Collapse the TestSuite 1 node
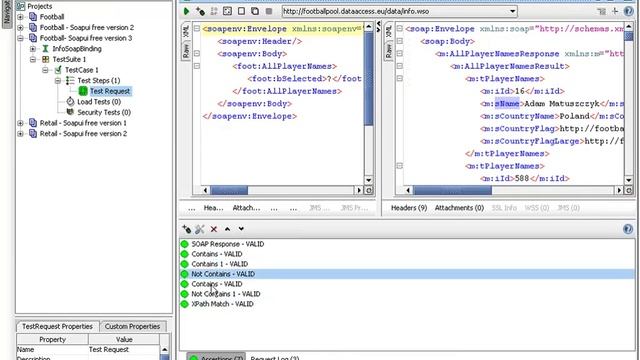Viewport: 640px width, 360px height. pyautogui.click(x=33, y=60)
